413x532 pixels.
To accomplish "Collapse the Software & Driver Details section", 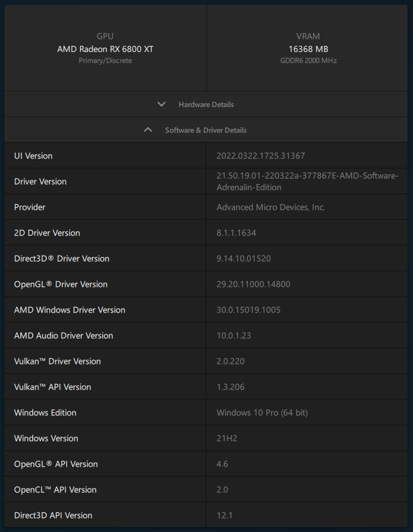I will tap(206, 130).
